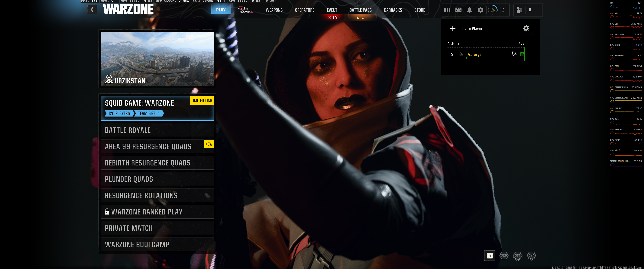Open the STORE tab
The height and width of the screenshot is (269, 644).
[419, 10]
